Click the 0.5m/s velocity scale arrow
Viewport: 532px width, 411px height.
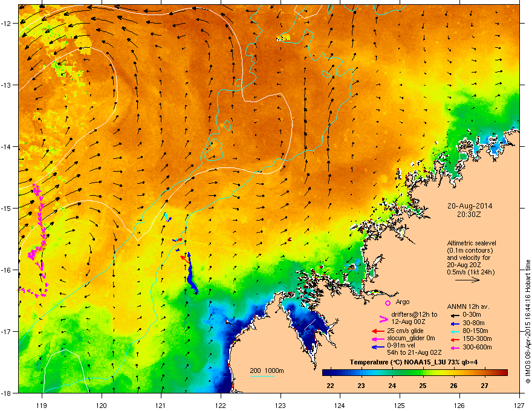click(467, 280)
